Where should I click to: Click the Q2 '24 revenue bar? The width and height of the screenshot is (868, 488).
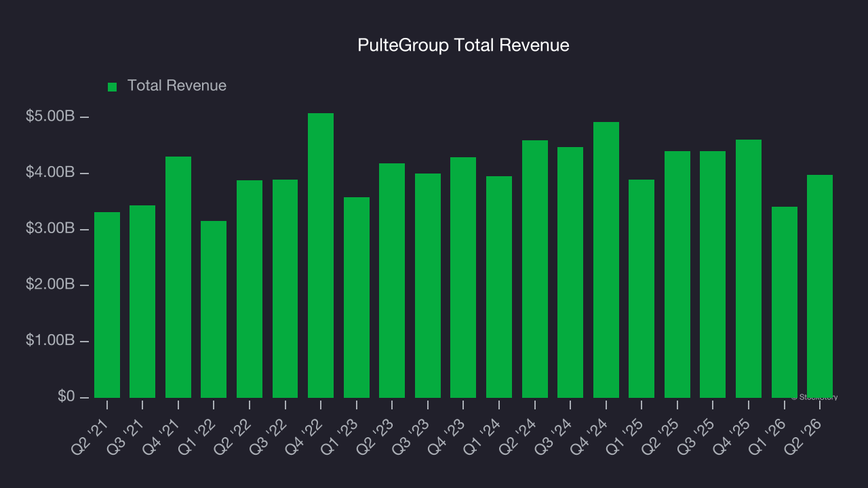point(535,269)
